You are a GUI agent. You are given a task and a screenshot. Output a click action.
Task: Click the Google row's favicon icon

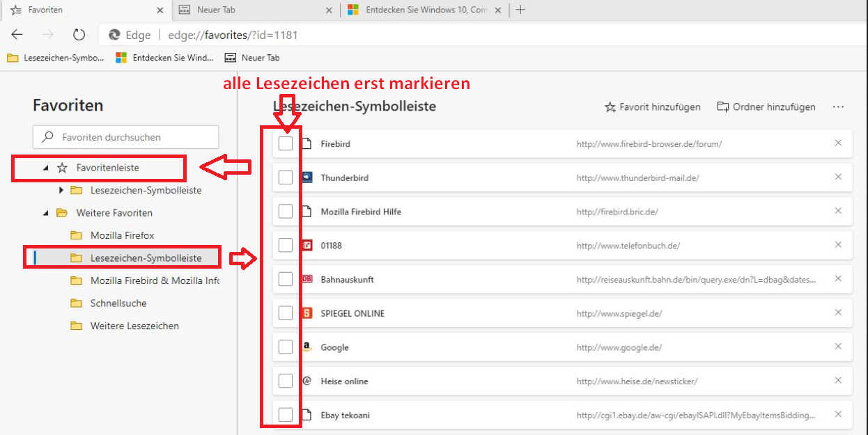[x=307, y=347]
